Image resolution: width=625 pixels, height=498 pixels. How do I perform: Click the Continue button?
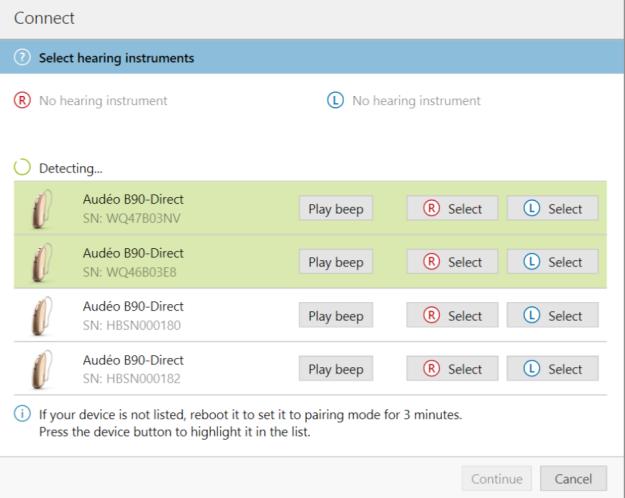pyautogui.click(x=497, y=478)
